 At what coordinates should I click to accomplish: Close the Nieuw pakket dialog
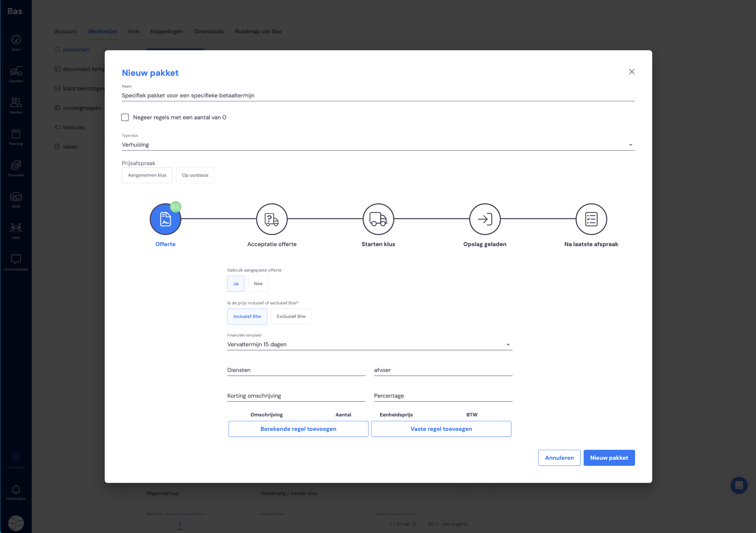coord(631,71)
